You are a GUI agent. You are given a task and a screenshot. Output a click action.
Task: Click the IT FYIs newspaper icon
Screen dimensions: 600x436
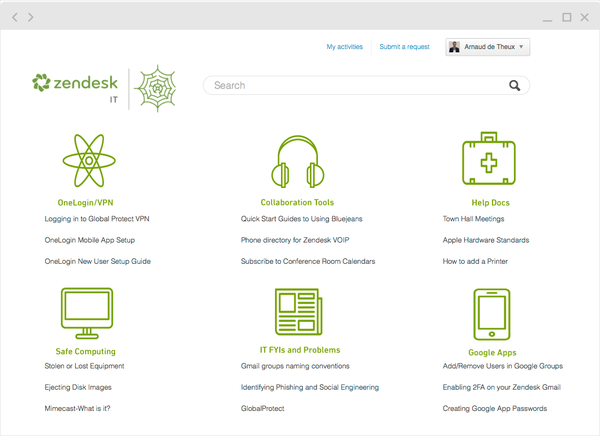298,312
